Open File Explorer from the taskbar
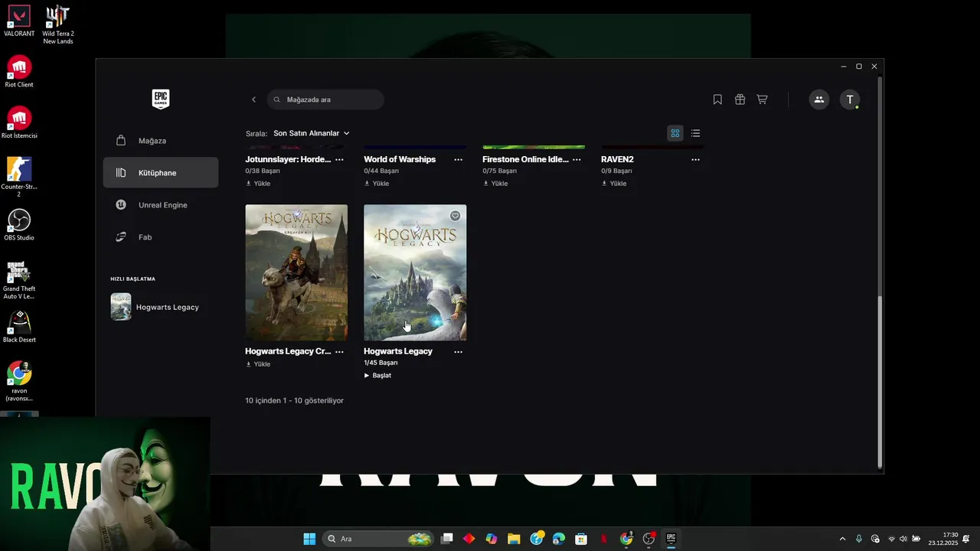980x551 pixels. (514, 539)
